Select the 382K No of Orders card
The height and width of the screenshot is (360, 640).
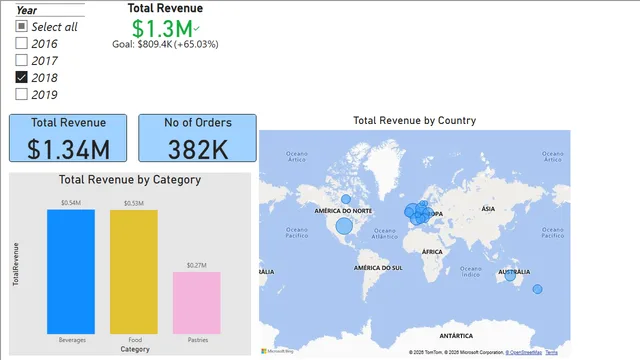(198, 138)
